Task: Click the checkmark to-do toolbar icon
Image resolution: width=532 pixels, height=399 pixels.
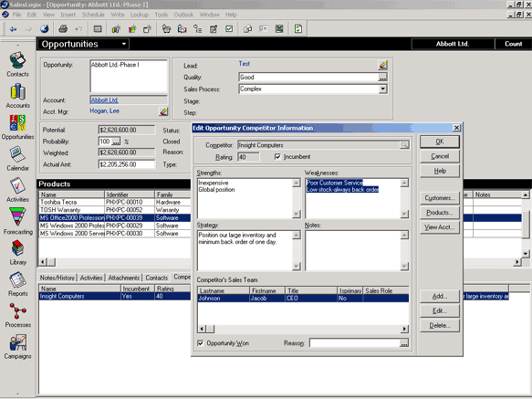Action: coord(229,29)
